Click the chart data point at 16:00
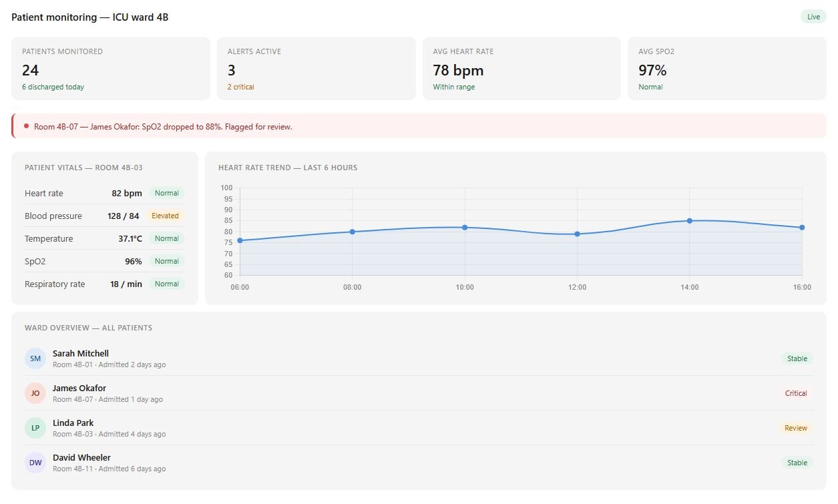 pyautogui.click(x=802, y=228)
